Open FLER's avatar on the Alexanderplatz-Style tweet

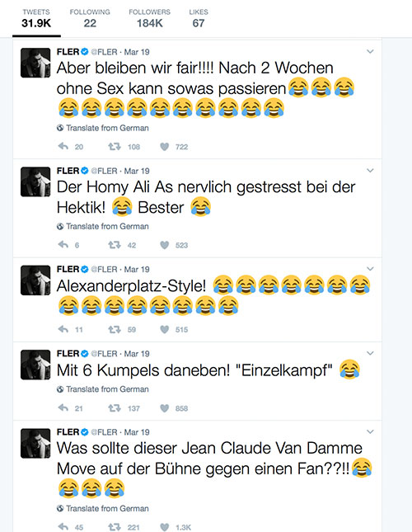coord(35,280)
